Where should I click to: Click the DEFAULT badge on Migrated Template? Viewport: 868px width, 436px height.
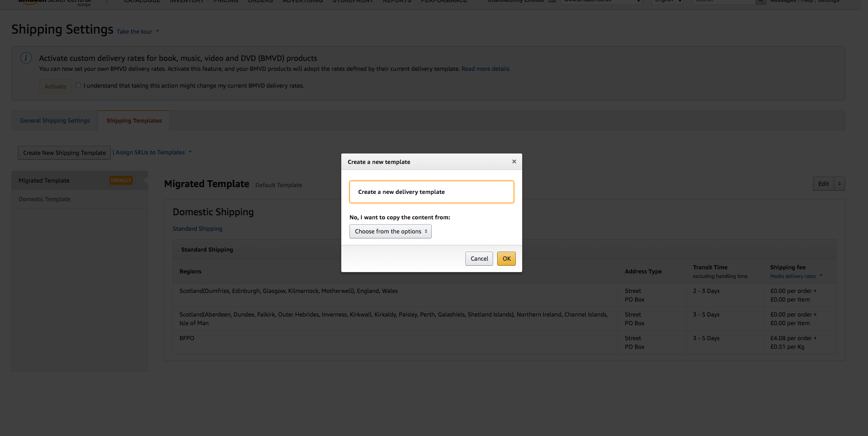tap(121, 180)
